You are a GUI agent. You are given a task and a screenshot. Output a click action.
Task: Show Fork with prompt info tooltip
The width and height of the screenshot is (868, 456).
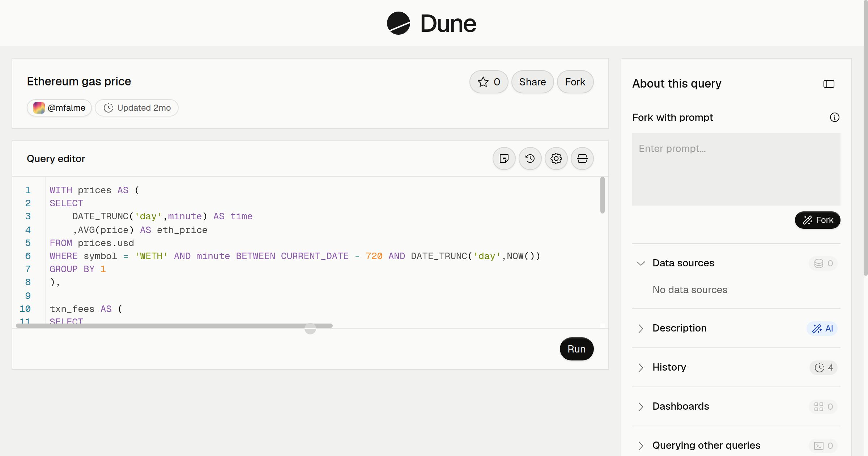tap(835, 117)
